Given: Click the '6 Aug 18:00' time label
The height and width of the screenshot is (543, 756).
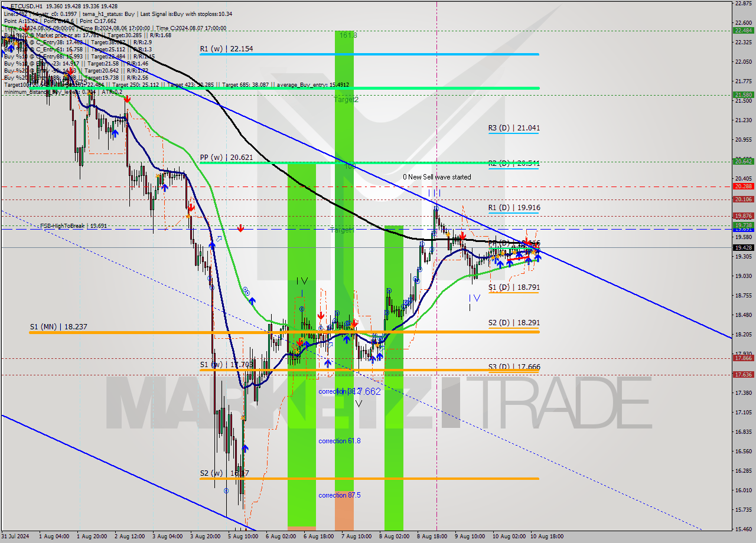Looking at the screenshot, I should coord(318,537).
